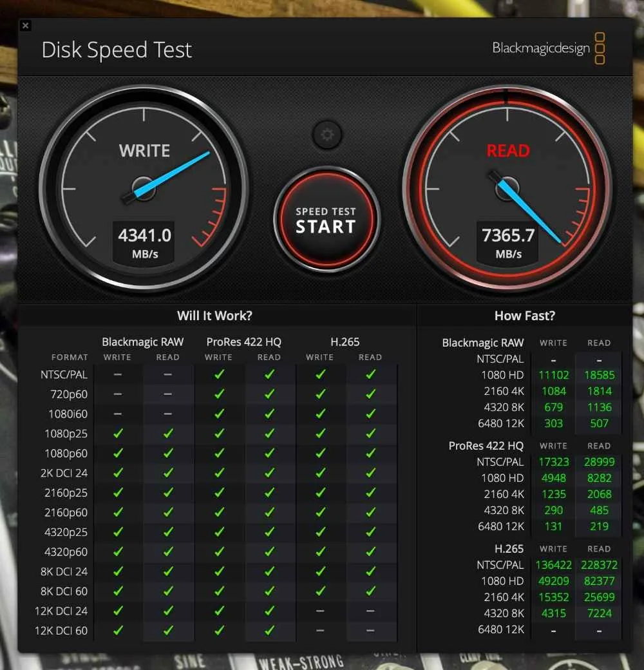Screen dimensions: 644x670
Task: Click the 1080i60 format row label
Action: tap(68, 414)
